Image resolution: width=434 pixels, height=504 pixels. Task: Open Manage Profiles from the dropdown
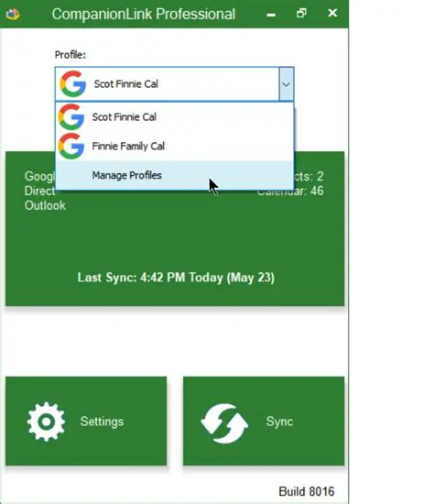(175, 175)
